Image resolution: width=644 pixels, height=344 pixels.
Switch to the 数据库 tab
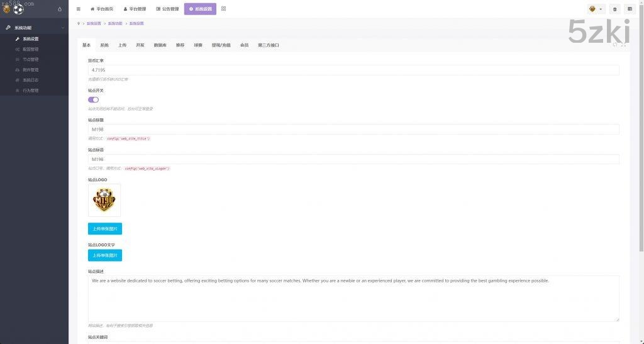click(x=160, y=45)
